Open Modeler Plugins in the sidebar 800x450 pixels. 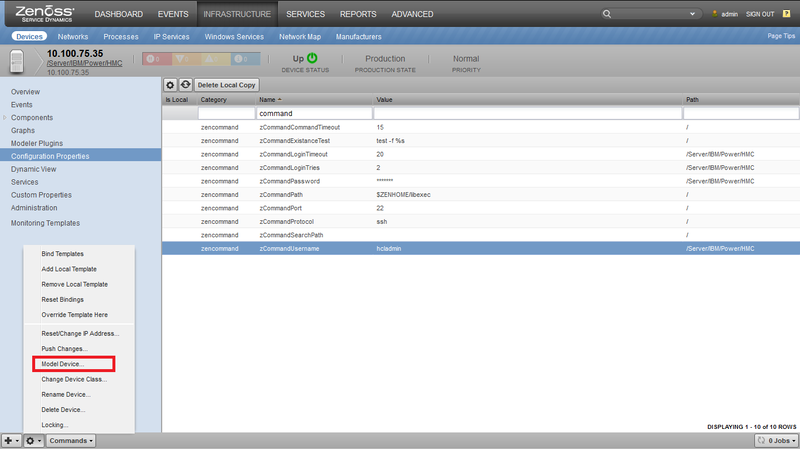pyautogui.click(x=37, y=143)
